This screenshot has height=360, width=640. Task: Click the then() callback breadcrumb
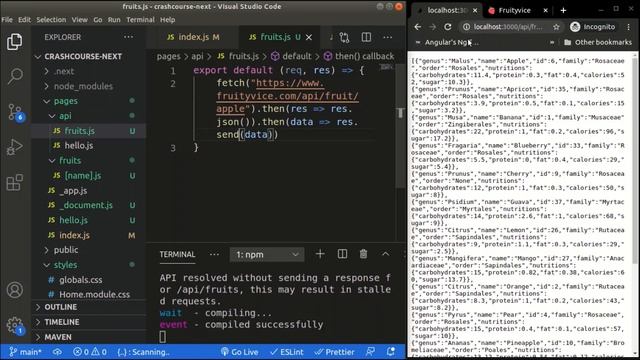coord(359,56)
